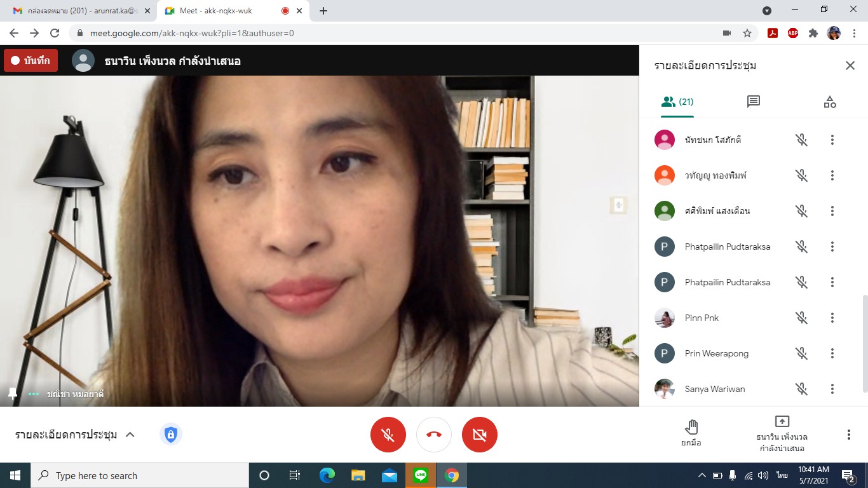868x488 pixels.
Task: Click the host controls shield lock icon
Action: (170, 435)
